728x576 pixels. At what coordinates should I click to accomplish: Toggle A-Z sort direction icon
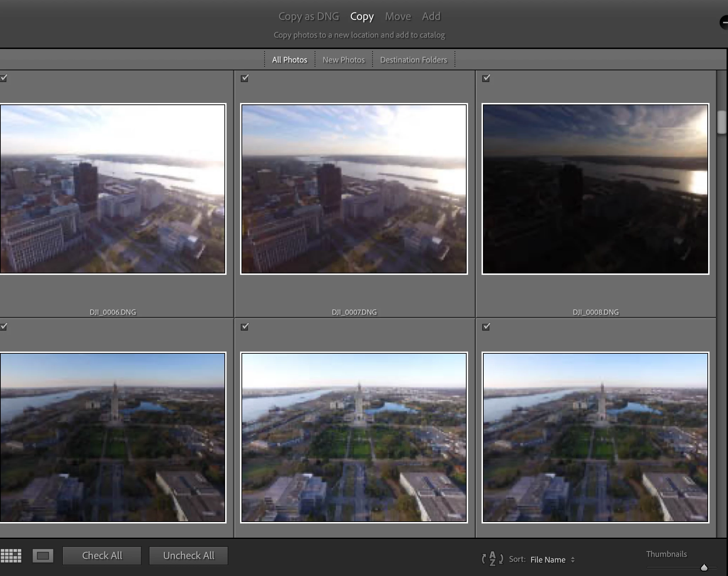click(x=492, y=559)
